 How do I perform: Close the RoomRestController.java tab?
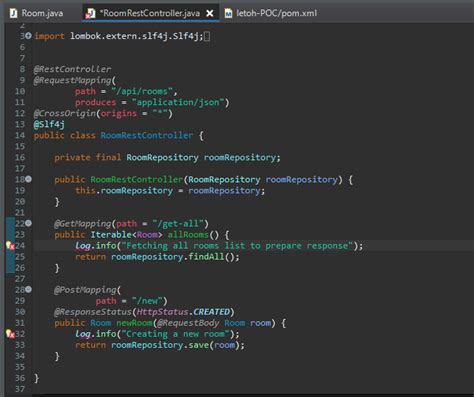point(210,13)
